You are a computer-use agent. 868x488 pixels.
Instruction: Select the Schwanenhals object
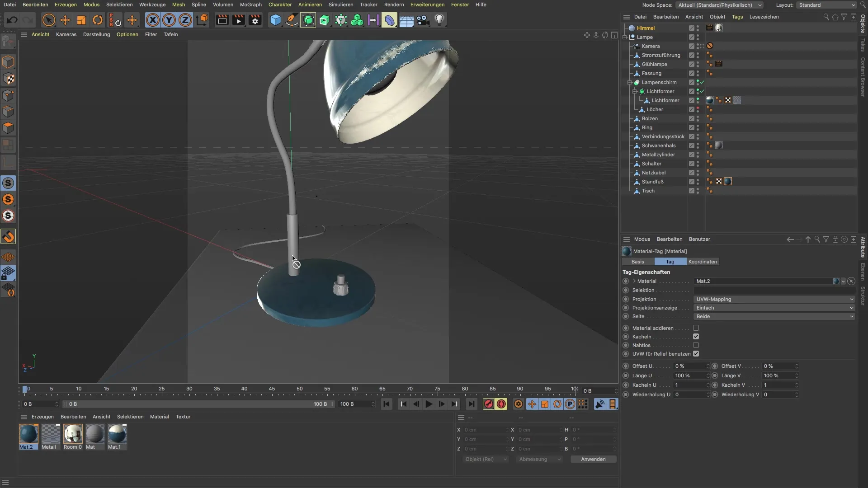(x=658, y=145)
